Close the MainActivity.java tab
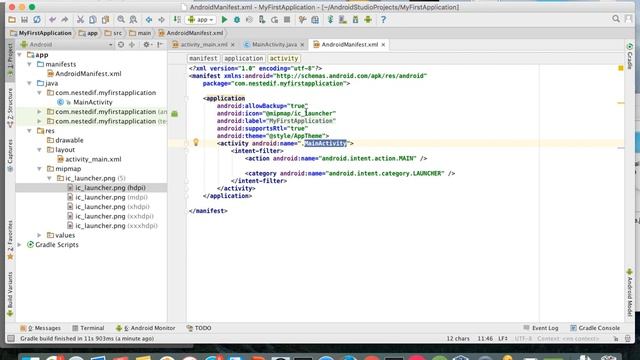This screenshot has width=640, height=360. 302,44
